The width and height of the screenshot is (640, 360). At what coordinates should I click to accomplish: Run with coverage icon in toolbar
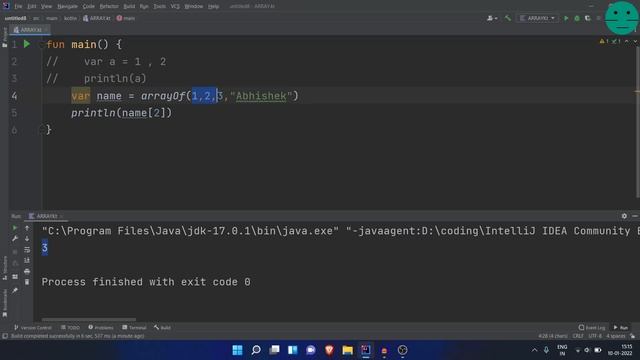point(588,18)
